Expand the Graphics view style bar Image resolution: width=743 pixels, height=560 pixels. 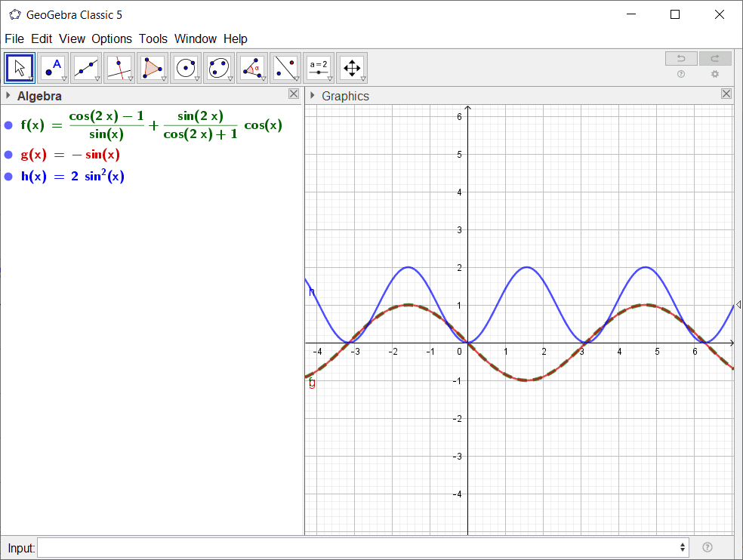tap(313, 96)
